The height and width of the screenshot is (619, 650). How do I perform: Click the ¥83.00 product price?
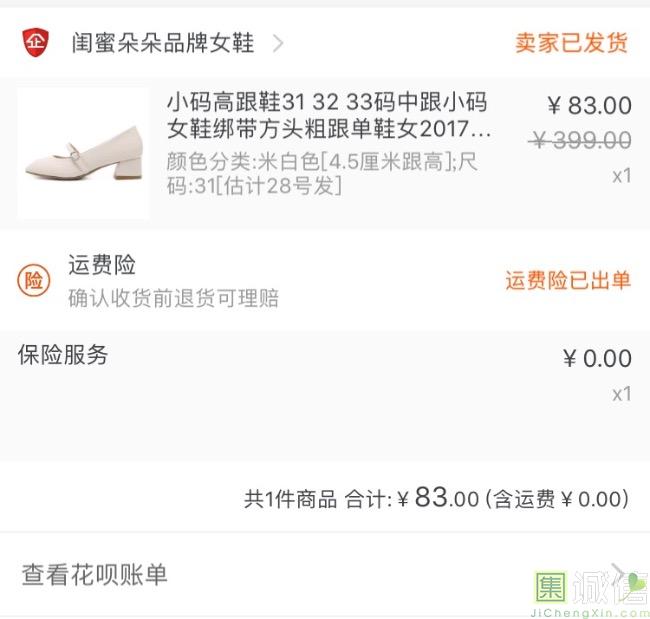pos(589,106)
